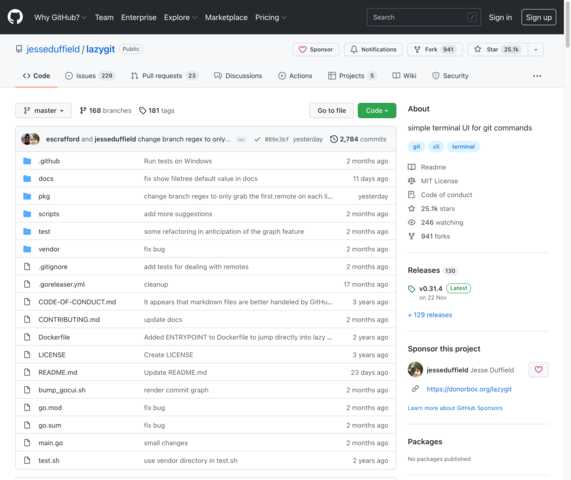Screen dimensions: 571x480
Task: Expand the dropdown arrow next to Star
Action: [536, 50]
